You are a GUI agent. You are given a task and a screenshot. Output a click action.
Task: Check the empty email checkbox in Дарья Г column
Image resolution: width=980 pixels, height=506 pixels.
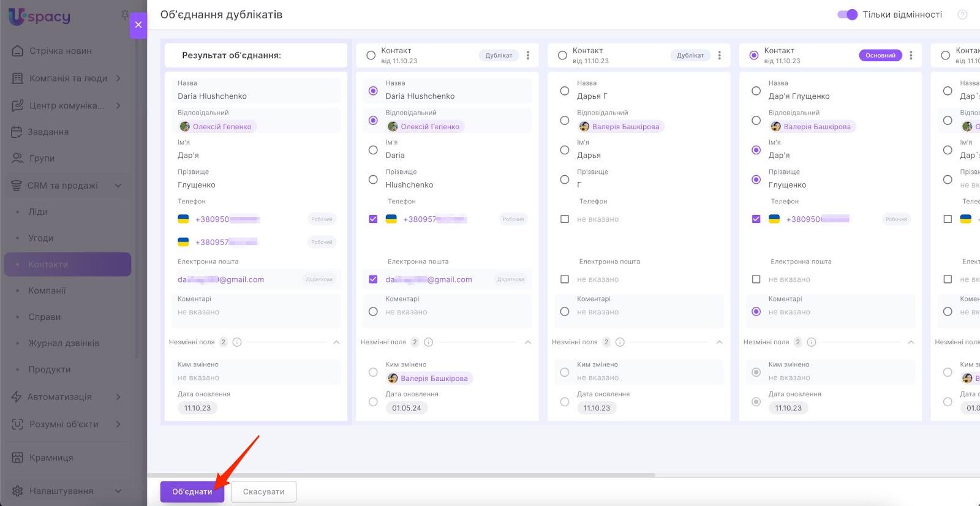click(565, 279)
